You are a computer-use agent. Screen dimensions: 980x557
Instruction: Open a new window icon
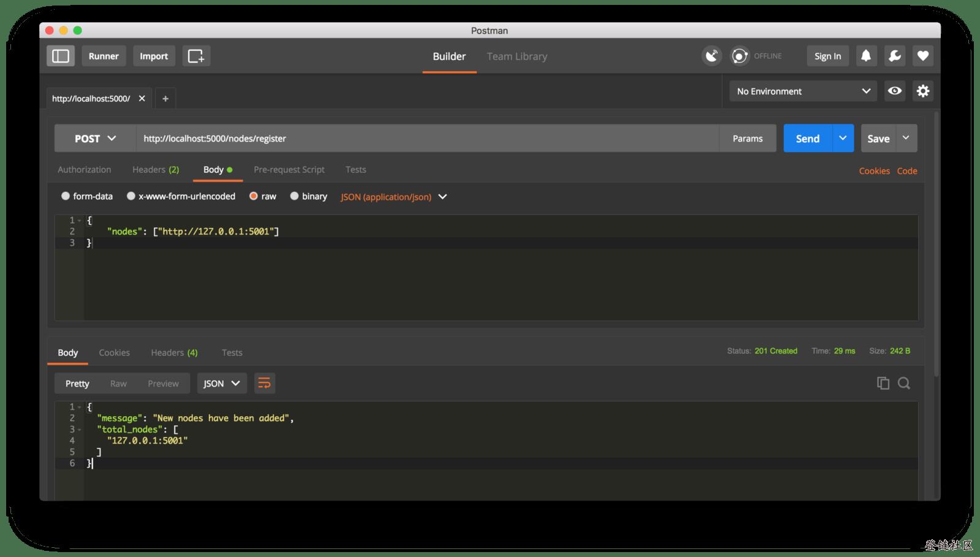point(196,56)
